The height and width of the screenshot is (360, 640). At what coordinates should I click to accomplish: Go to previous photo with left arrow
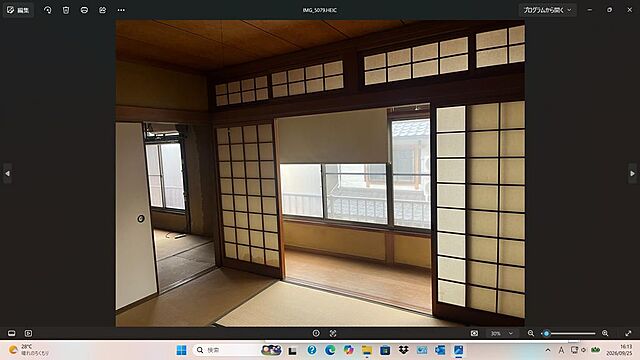point(7,173)
